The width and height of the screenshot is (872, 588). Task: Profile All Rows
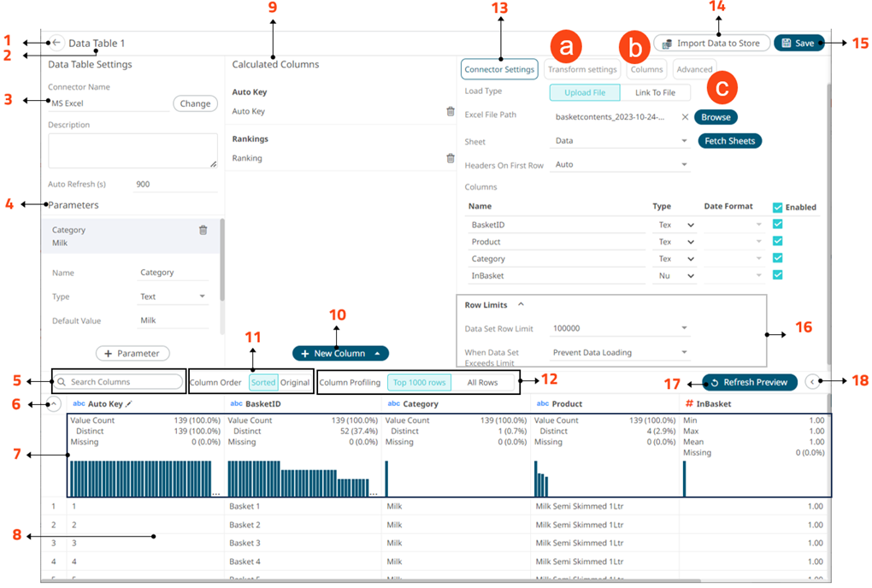482,382
